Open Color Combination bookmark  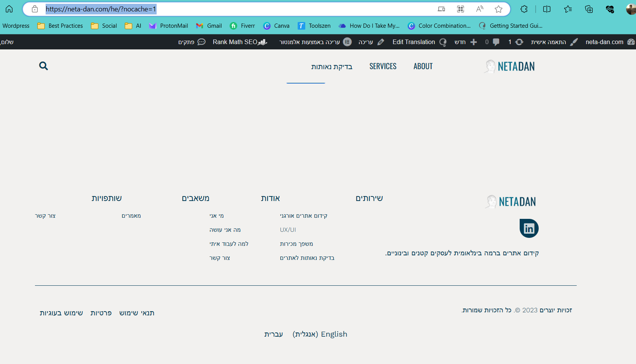(x=439, y=26)
